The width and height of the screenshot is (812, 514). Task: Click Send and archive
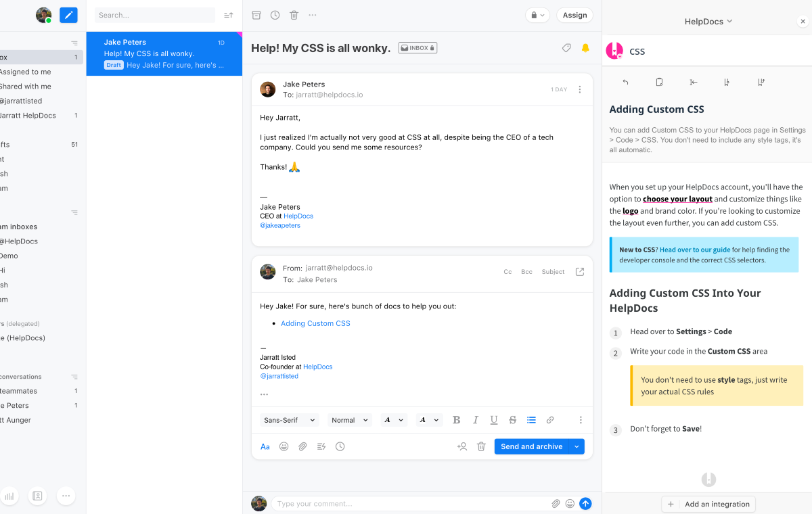point(532,446)
